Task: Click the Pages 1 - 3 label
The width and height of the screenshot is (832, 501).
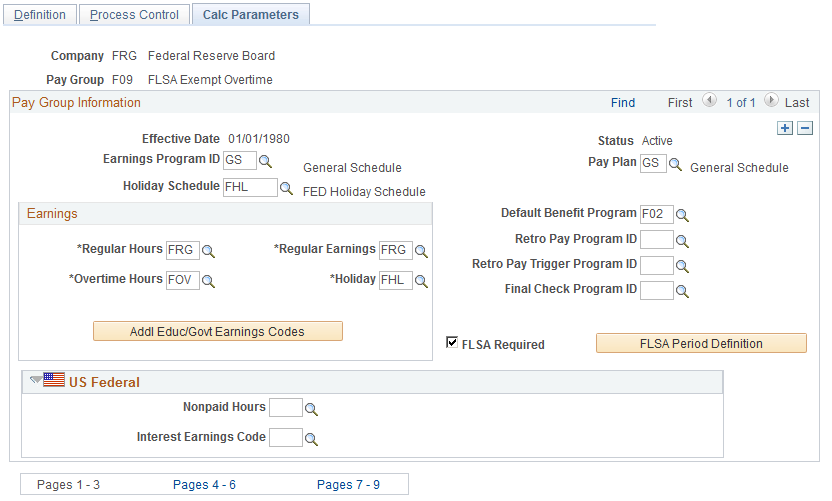Action: coord(68,485)
